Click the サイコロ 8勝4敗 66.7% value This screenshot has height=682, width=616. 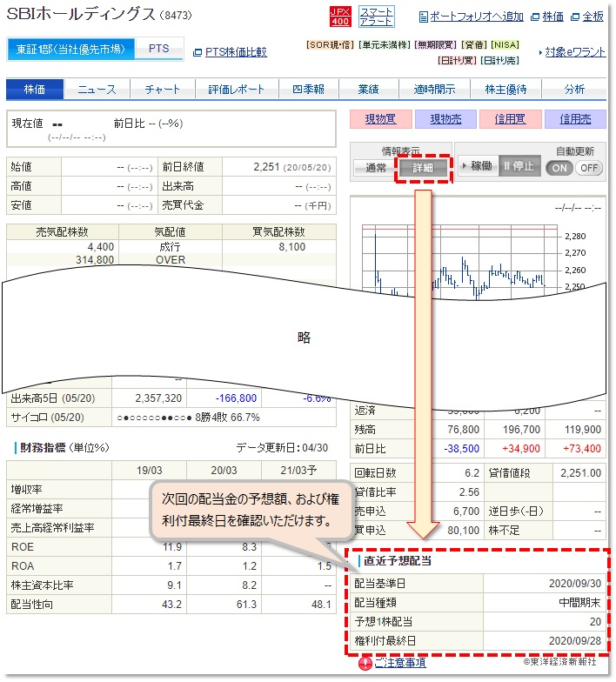227,418
